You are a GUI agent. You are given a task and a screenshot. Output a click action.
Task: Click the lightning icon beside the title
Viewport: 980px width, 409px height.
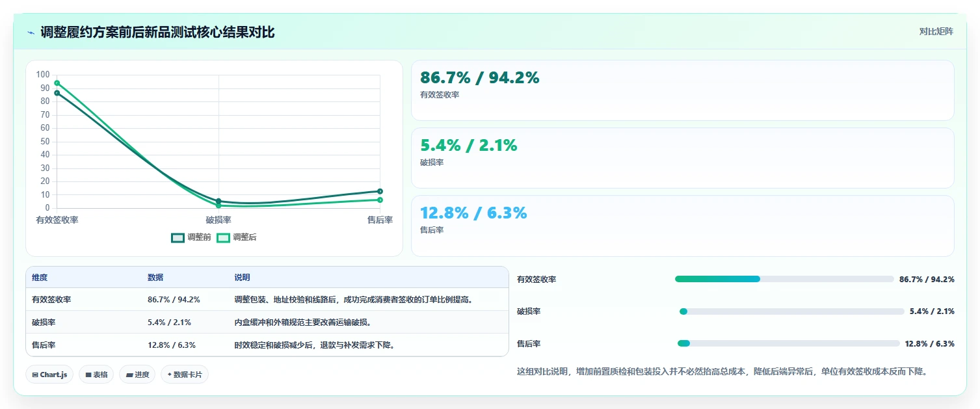[x=31, y=32]
